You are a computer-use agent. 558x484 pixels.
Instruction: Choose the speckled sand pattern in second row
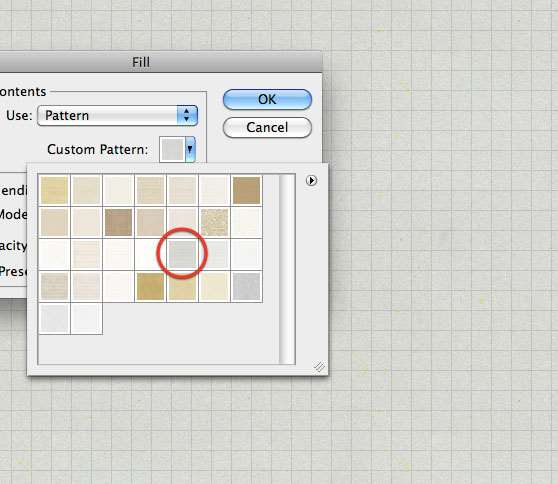click(215, 222)
